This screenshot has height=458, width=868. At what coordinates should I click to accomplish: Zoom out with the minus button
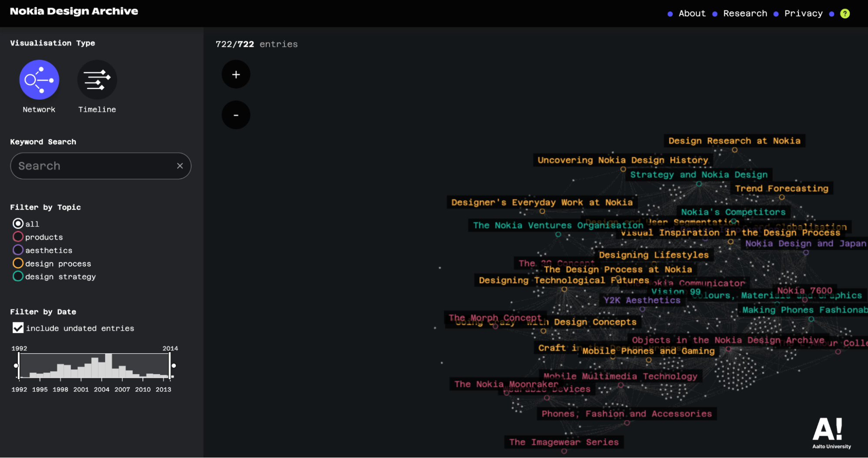click(236, 115)
